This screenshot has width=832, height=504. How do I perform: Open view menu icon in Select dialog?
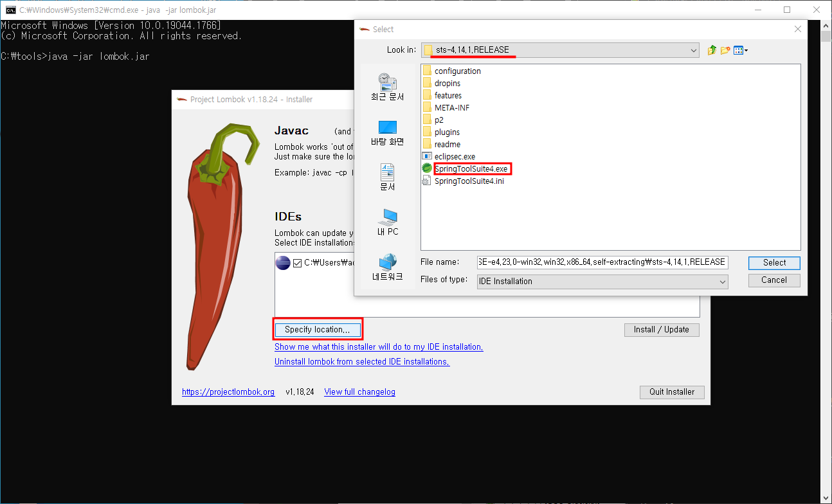pos(741,50)
